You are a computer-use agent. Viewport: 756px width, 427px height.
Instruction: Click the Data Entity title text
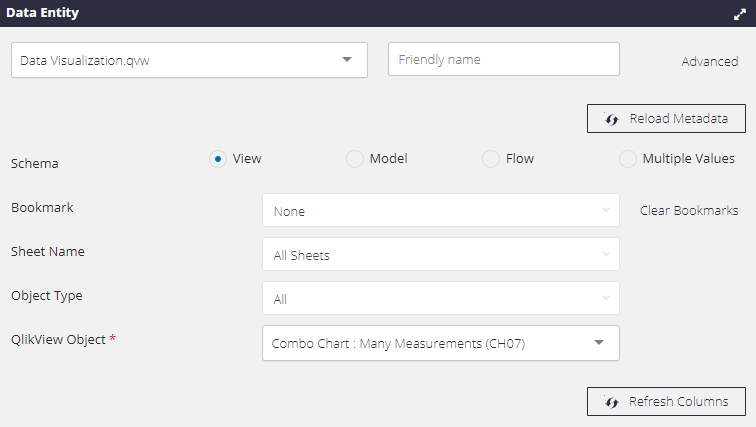pos(42,13)
